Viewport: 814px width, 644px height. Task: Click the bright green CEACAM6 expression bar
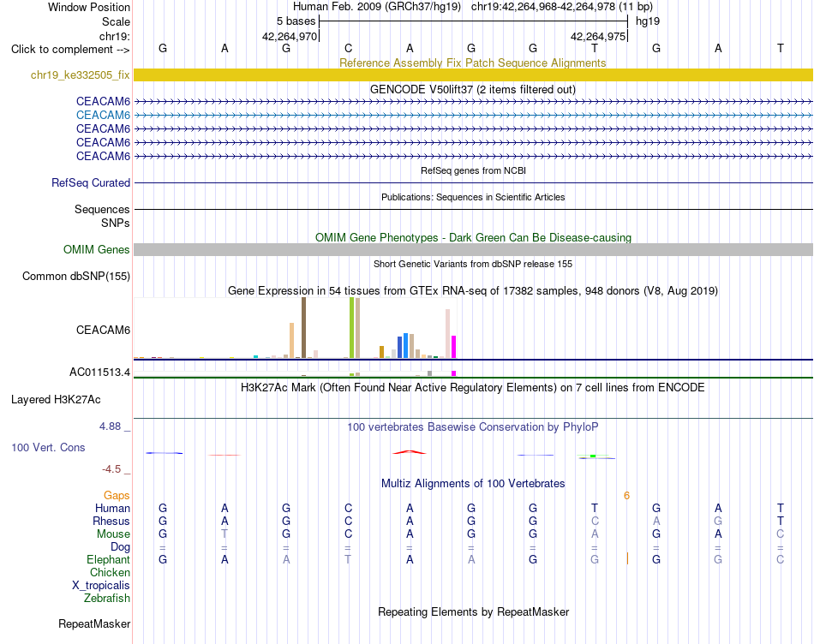[352, 327]
